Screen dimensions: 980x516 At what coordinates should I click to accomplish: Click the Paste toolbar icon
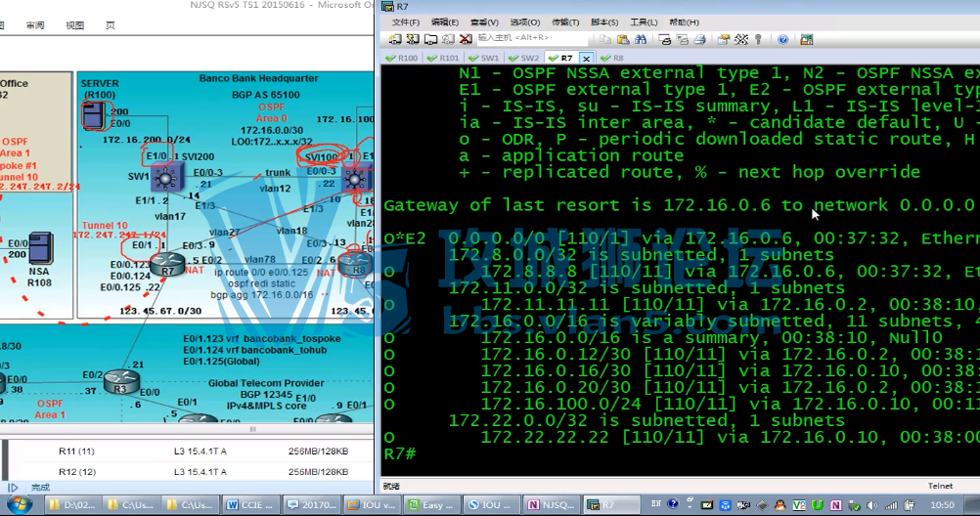click(622, 39)
